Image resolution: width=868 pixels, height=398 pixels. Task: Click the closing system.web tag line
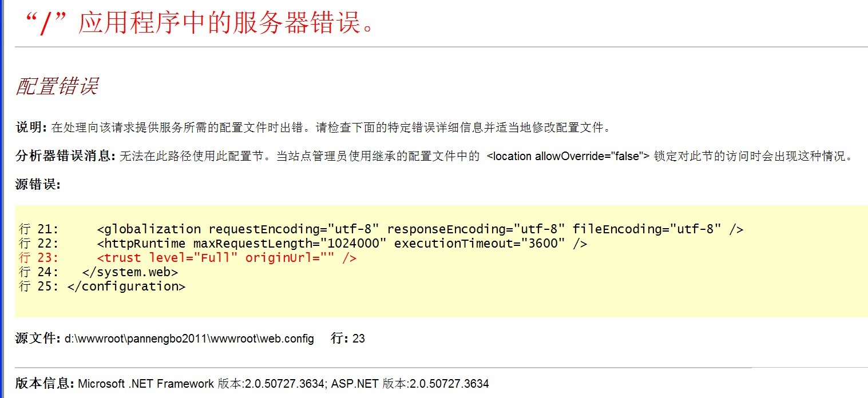[x=130, y=272]
